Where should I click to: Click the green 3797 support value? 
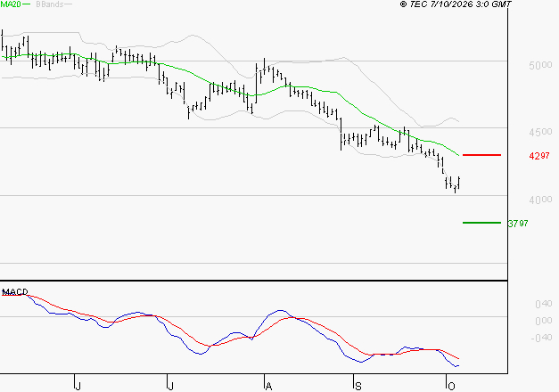(518, 224)
